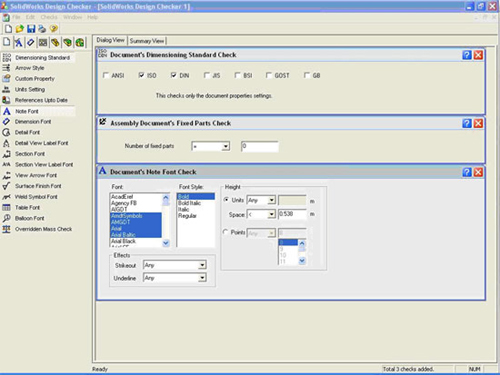The image size is (500, 375).
Task: Open the Strikeout effects dropdown
Action: pos(202,265)
